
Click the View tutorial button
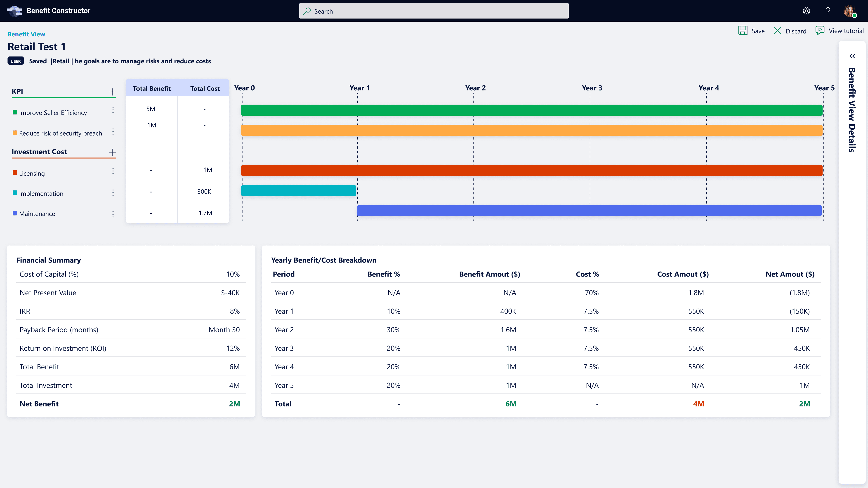[x=846, y=31]
